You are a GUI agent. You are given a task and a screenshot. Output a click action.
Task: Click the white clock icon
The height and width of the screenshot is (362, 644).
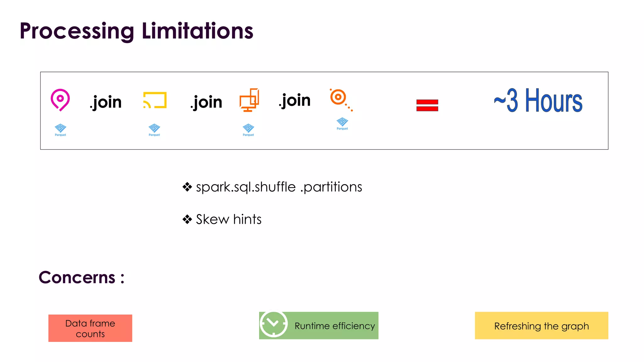(x=274, y=324)
